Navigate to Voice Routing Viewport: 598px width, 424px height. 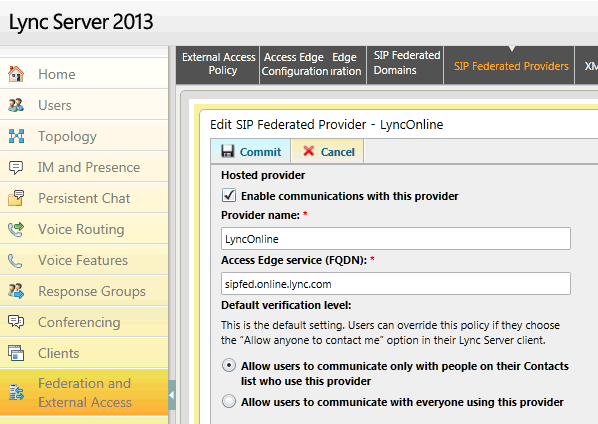[84, 229]
